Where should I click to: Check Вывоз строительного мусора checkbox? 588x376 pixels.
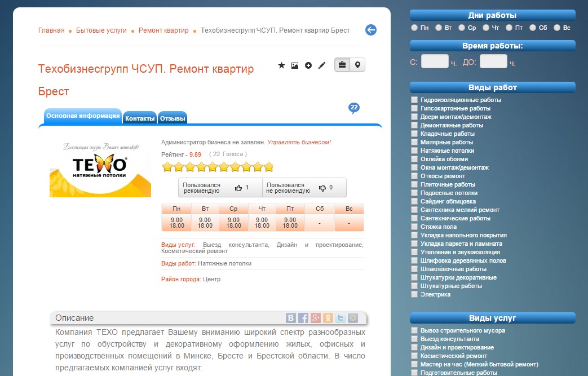point(414,331)
